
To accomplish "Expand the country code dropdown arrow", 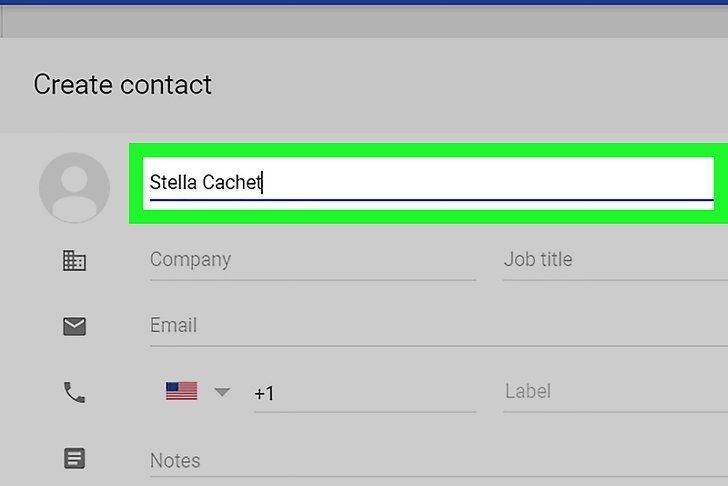I will (222, 392).
